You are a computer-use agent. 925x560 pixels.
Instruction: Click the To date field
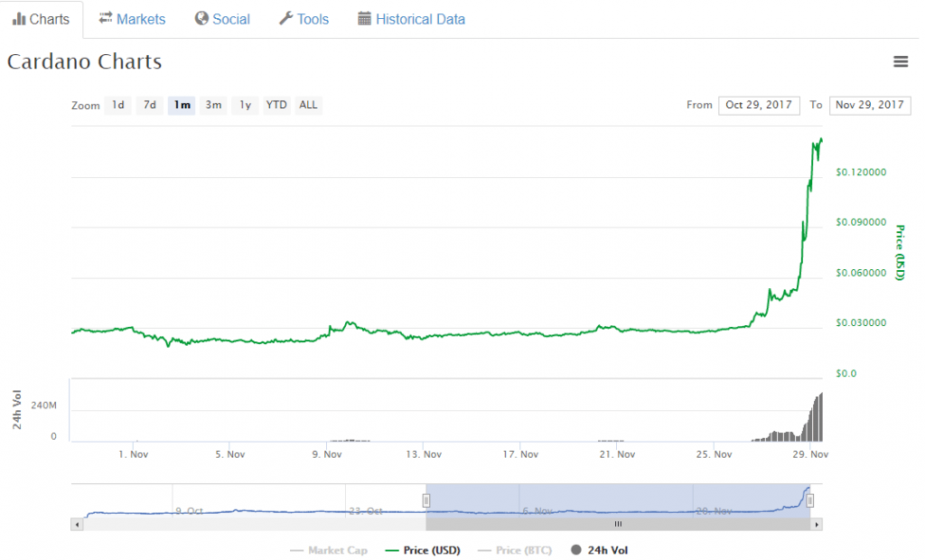pos(869,105)
